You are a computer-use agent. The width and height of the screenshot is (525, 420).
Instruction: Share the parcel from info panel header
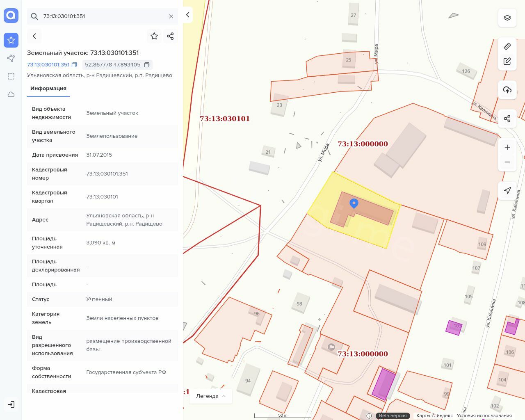[171, 36]
